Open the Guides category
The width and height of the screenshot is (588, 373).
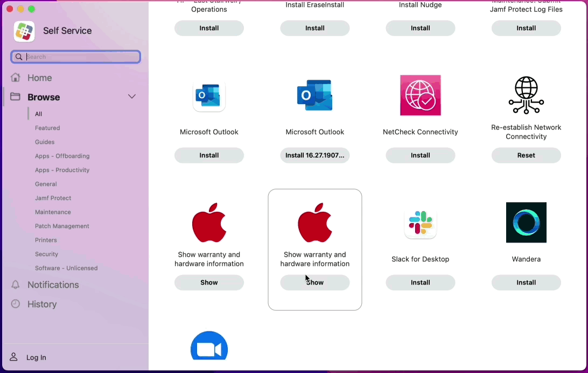coord(45,142)
